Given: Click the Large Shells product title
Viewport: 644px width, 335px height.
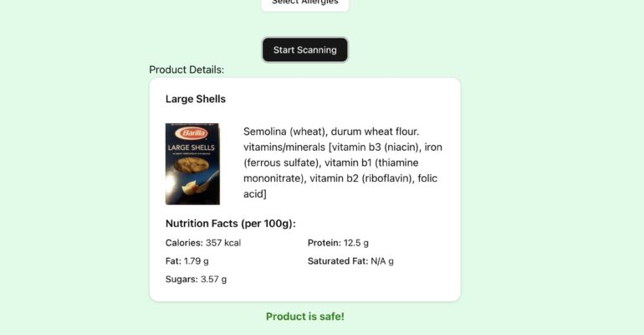Looking at the screenshot, I should tap(196, 99).
